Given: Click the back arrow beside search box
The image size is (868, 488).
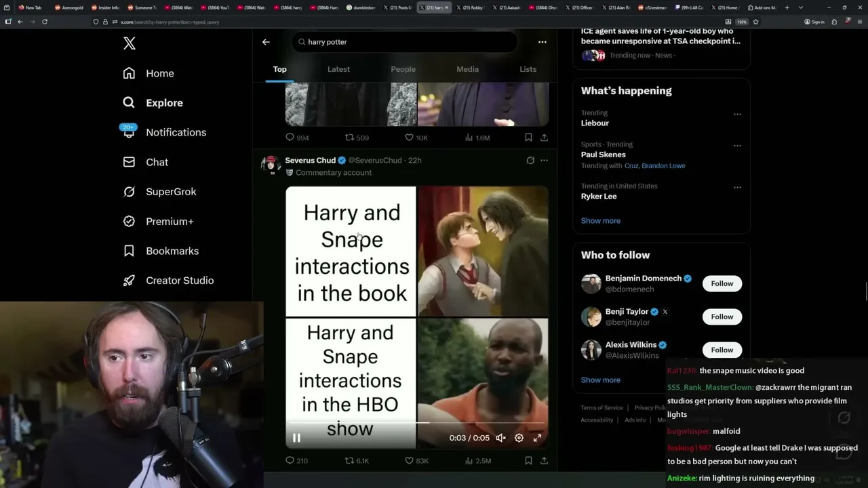Looking at the screenshot, I should [266, 42].
